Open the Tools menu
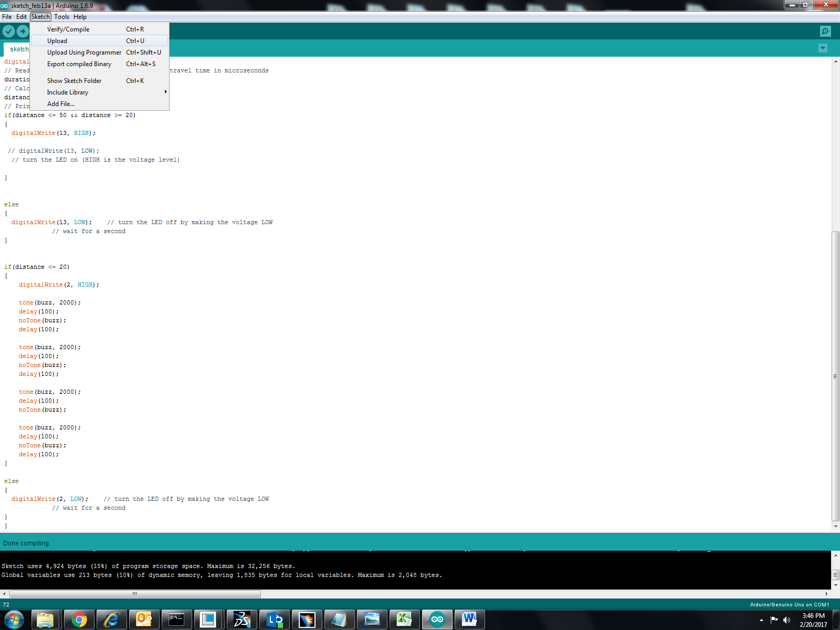This screenshot has height=630, width=840. 61,16
